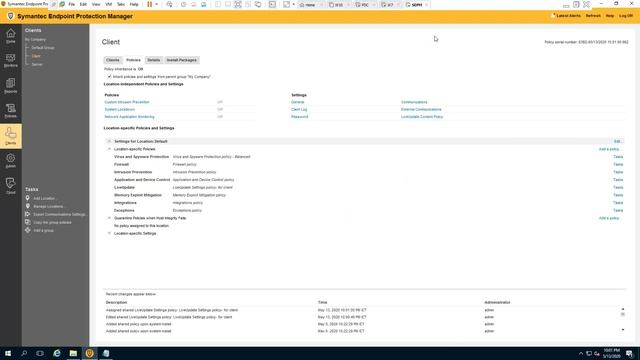
Task: Open the notification center icon
Action: pyautogui.click(x=629, y=353)
